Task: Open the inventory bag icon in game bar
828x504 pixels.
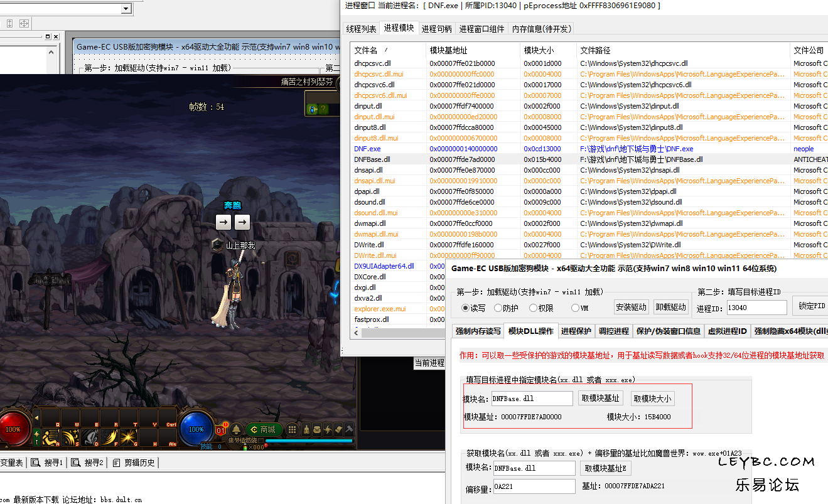Action: click(317, 429)
